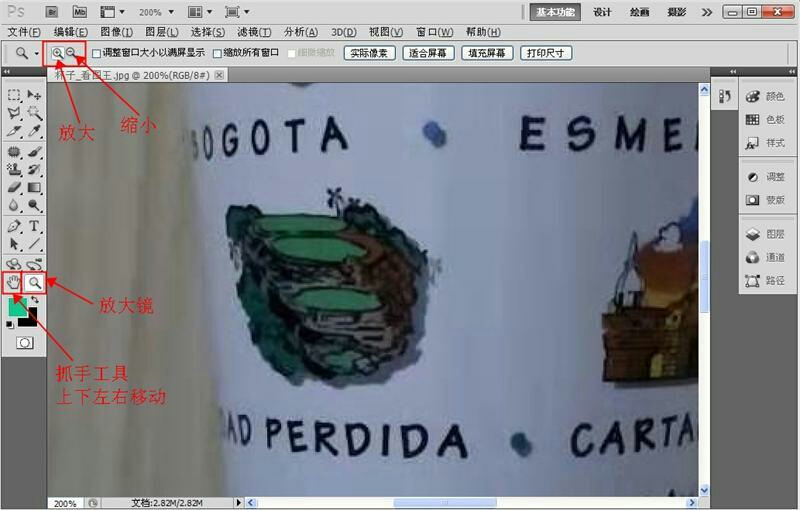800x510 pixels.
Task: Enable 缩放所有窗口 checkbox
Action: click(x=217, y=53)
